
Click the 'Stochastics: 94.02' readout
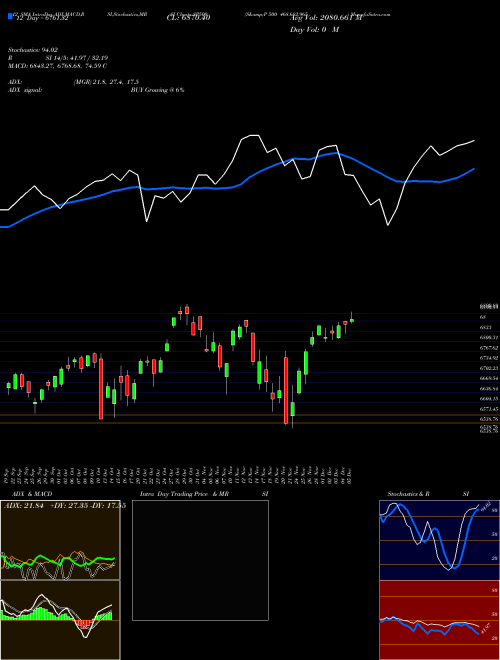pos(33,50)
